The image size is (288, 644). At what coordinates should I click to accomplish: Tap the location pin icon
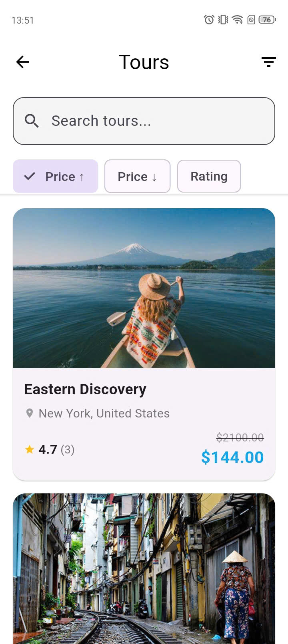click(29, 413)
